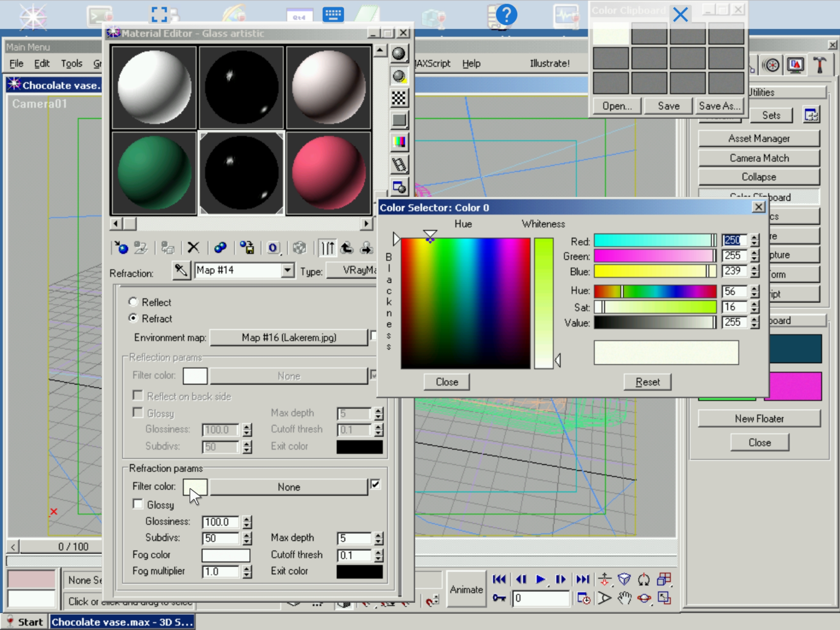Toggle the Background checker pattern icon

tap(399, 98)
